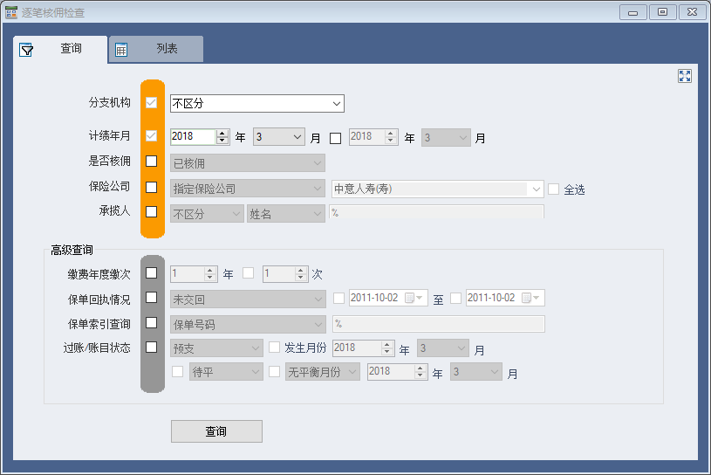The width and height of the screenshot is (711, 475).
Task: Click the filter funnel icon on 查询 tab
Action: [x=27, y=49]
